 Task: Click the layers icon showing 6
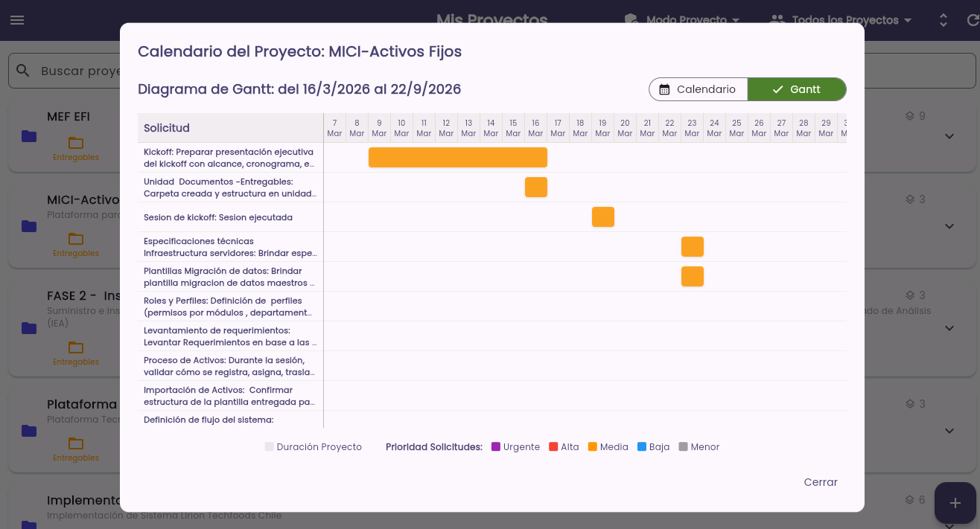[x=909, y=500]
